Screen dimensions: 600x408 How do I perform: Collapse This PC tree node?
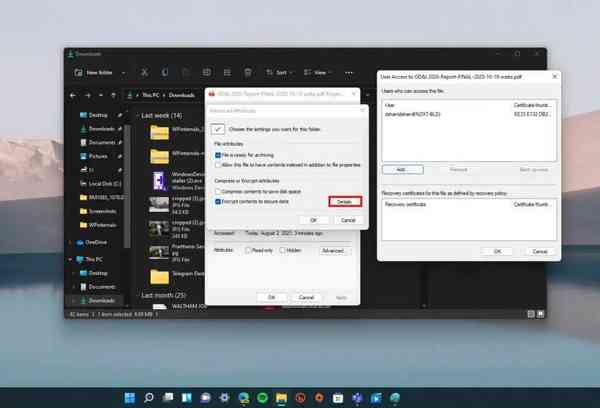(70, 259)
